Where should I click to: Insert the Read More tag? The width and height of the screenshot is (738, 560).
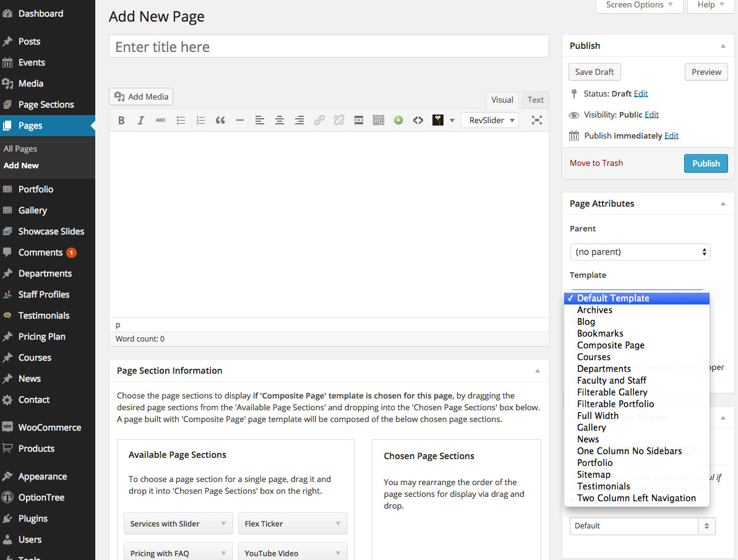(359, 119)
